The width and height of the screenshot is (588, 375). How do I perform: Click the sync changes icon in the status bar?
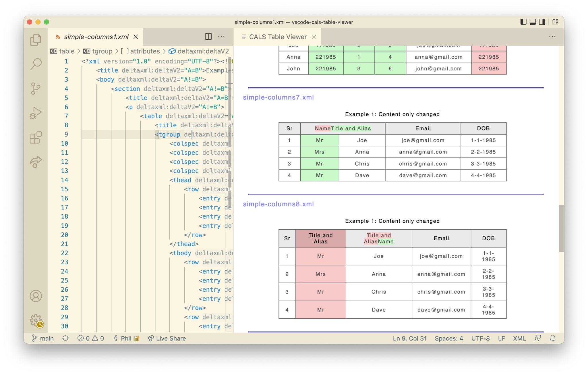(65, 338)
